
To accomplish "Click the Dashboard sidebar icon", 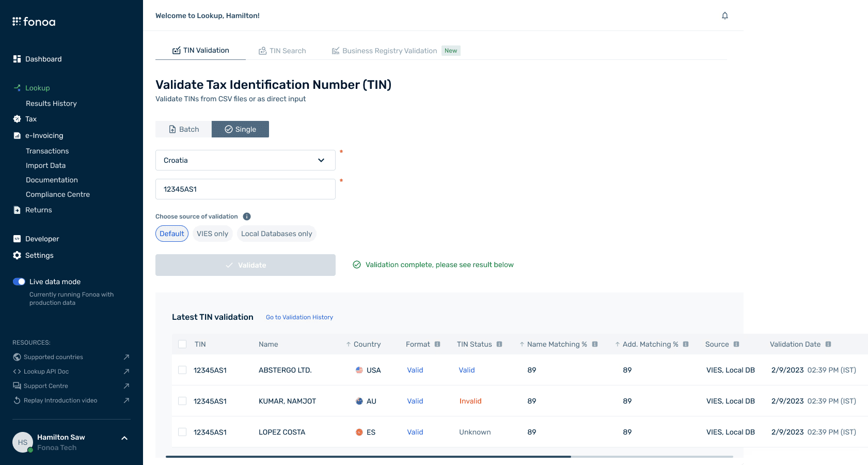I will [x=17, y=59].
